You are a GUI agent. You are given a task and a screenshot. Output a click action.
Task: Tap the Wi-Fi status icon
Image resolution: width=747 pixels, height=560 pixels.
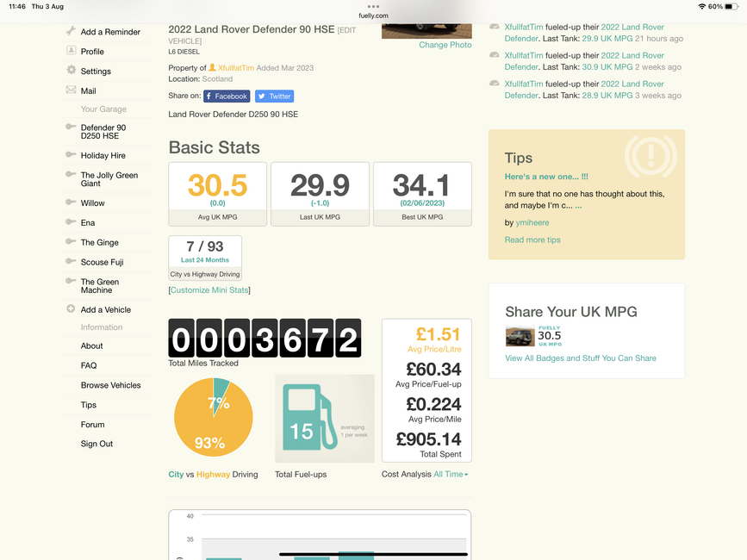pos(701,7)
